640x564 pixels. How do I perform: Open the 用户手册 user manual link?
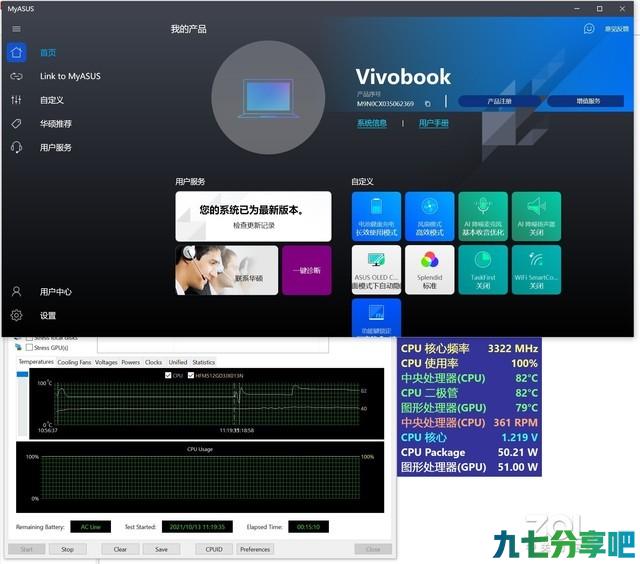tap(433, 123)
